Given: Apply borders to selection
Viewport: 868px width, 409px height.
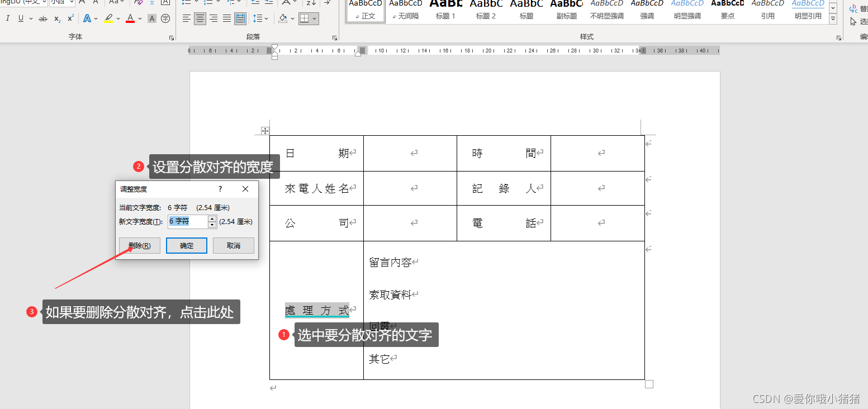Looking at the screenshot, I should tap(304, 19).
